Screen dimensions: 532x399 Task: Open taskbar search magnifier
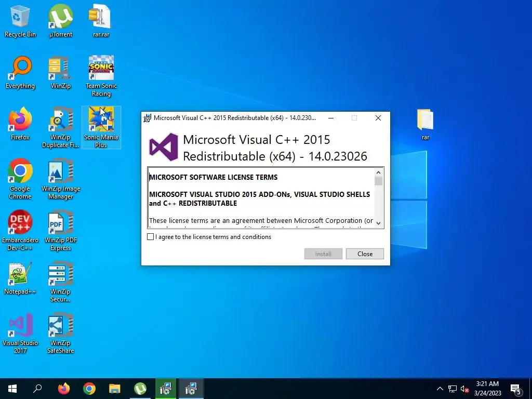click(x=37, y=389)
